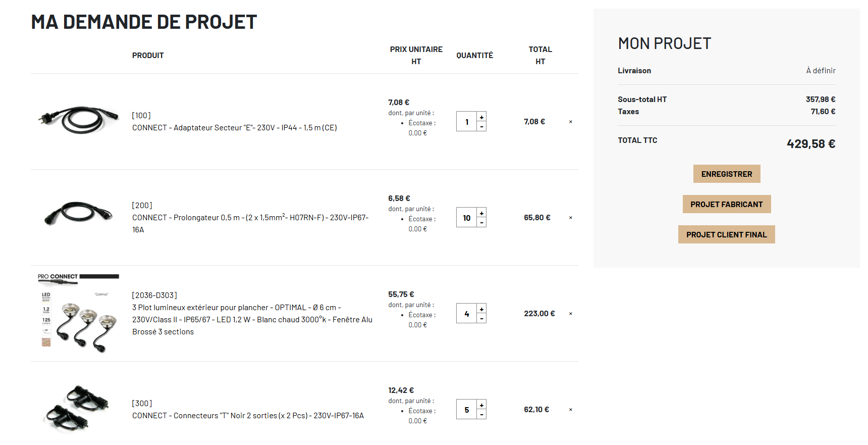View the Pro Connect spotlight product image
The height and width of the screenshot is (445, 868).
(78, 313)
